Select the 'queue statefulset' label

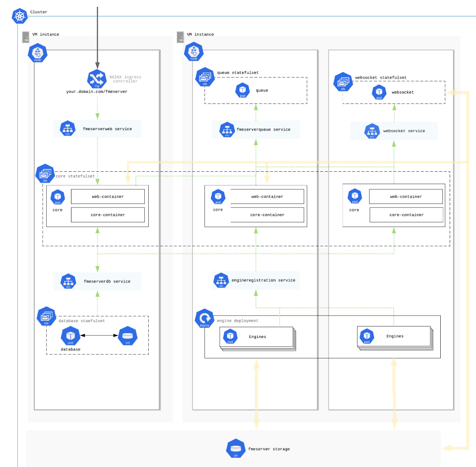238,73
